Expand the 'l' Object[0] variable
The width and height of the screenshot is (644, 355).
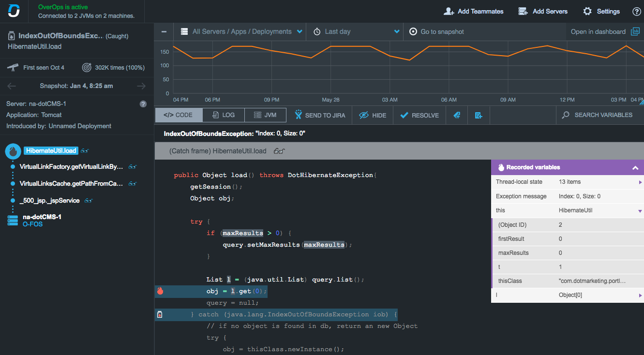pos(640,295)
